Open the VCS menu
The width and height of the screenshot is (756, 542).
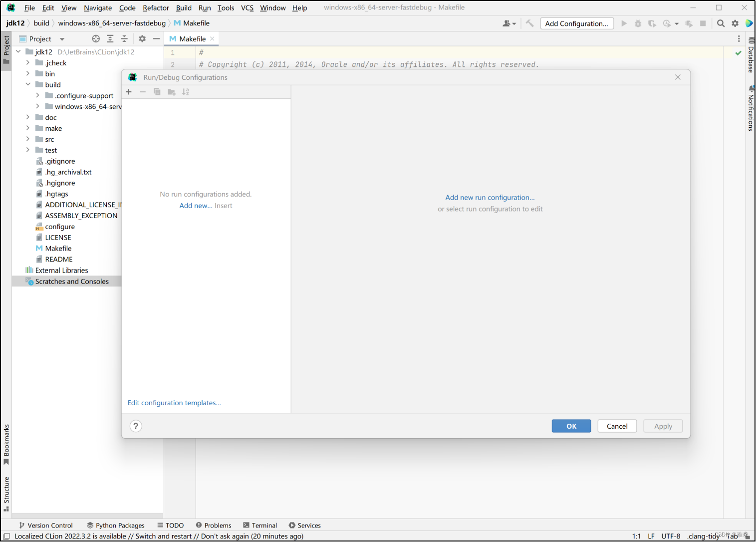(x=247, y=8)
